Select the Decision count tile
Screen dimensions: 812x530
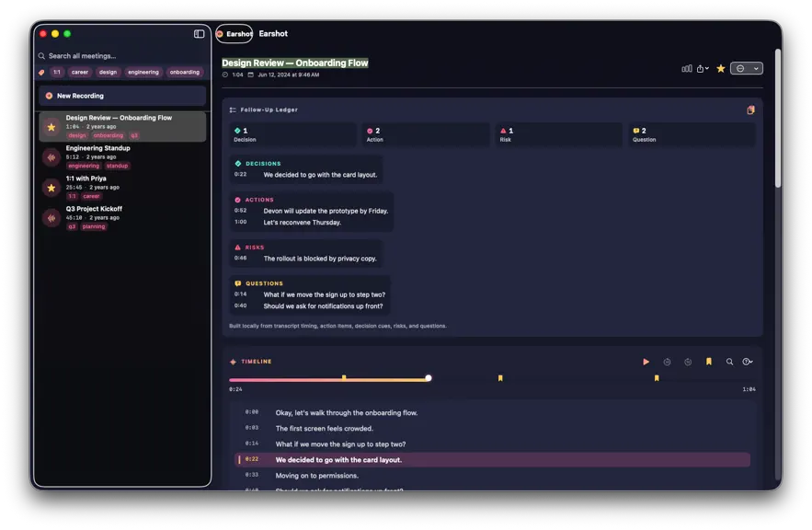tap(292, 134)
